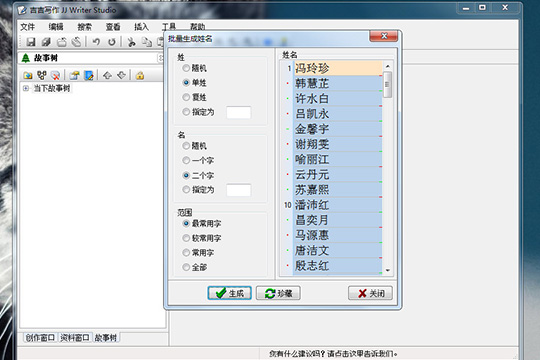Click the yellow folder icon in story tree toolbar
The image size is (540, 360).
[28, 75]
